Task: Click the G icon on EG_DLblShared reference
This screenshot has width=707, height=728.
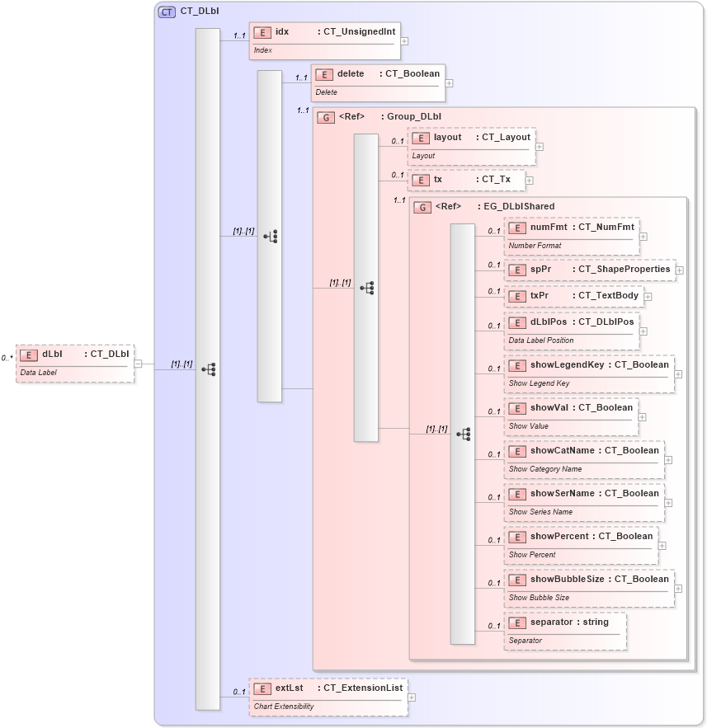Action: pos(421,206)
